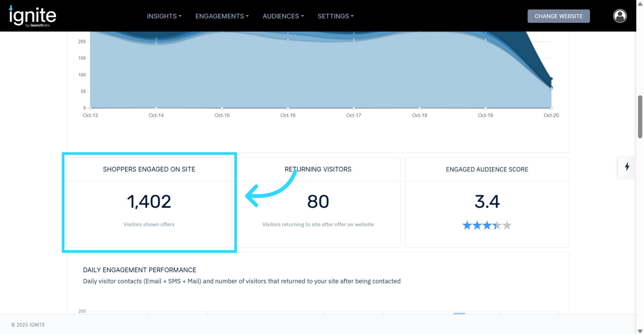Click the lightning bolt side widget
The image size is (644, 334).
tap(627, 167)
